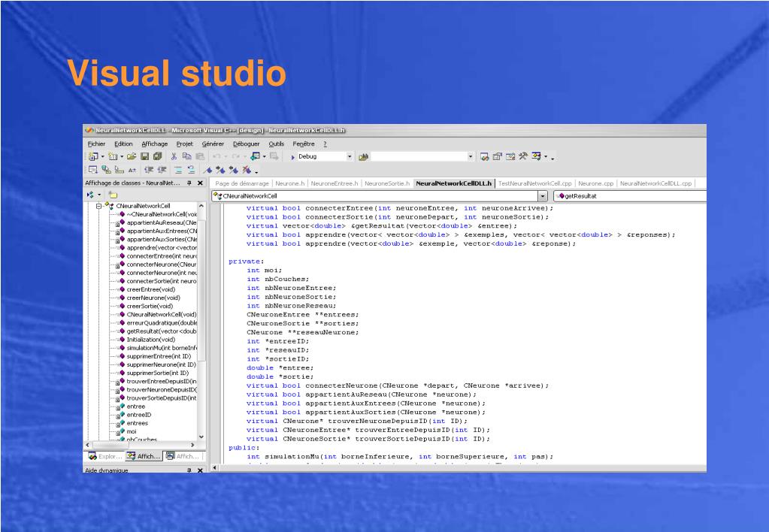The width and height of the screenshot is (769, 532).
Task: Switch to the Page de démarrage tab
Action: 242,183
